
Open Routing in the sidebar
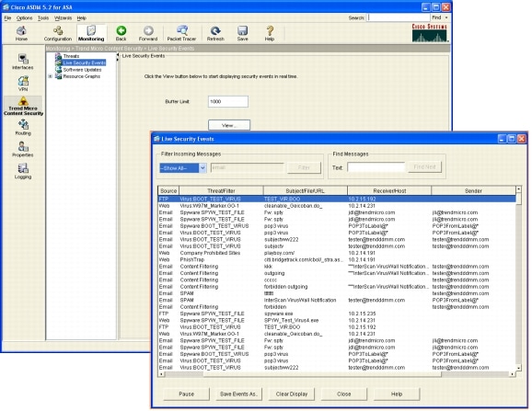pos(23,128)
